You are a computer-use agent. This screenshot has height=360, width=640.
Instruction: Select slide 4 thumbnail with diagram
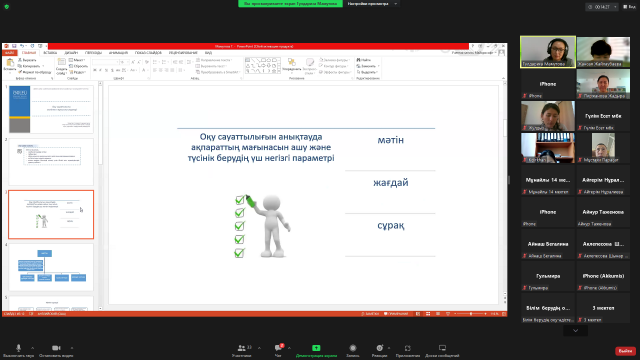51,267
